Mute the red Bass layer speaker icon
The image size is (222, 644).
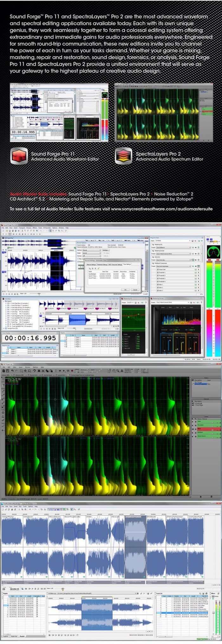(193, 429)
